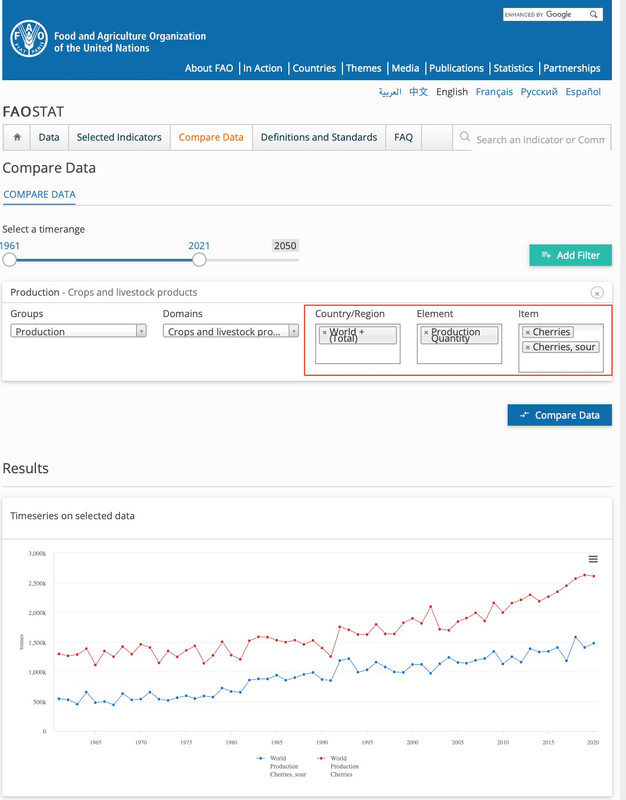Open the Data tab
This screenshot has height=800, width=626.
49,137
